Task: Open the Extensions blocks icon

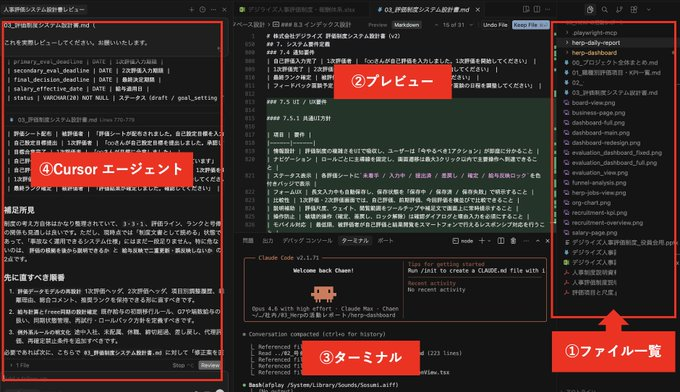Action: click(634, 10)
